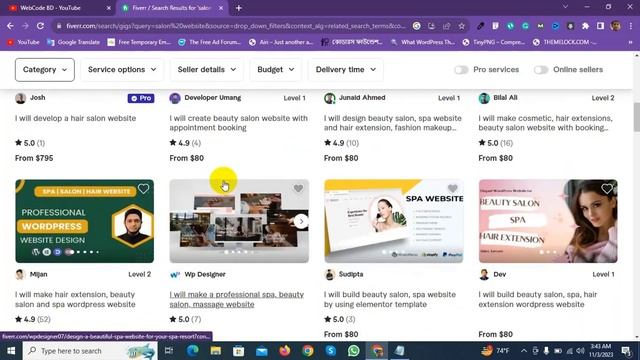This screenshot has height=360, width=640.
Task: Open Beauty Salon Spa Hair Extension thumbnail
Action: click(548, 221)
